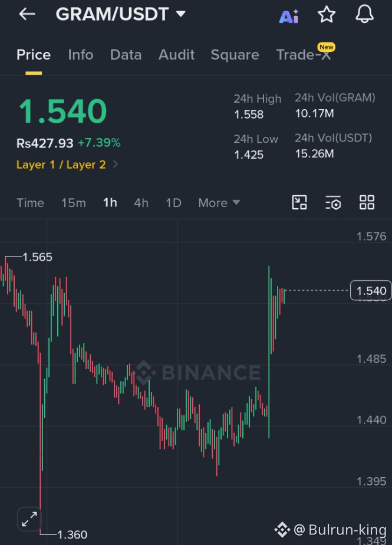Select the 4h timeframe
Viewport: 392px width, 545px height.
pos(141,203)
